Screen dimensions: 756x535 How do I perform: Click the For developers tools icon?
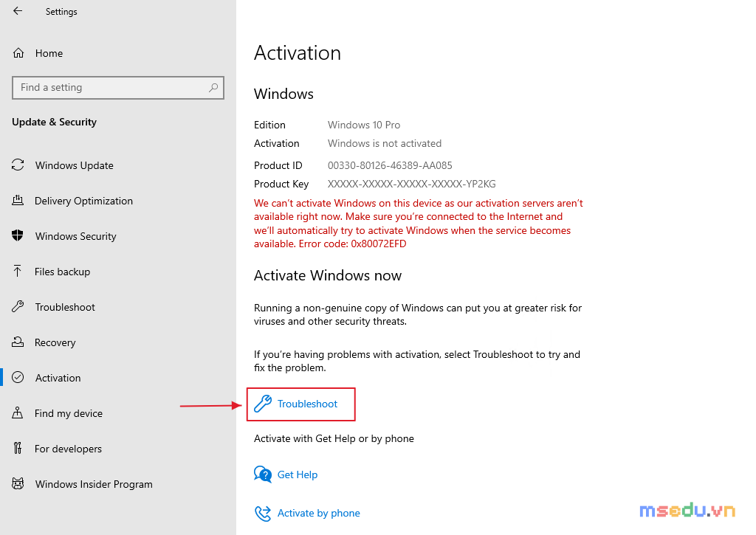coord(18,448)
